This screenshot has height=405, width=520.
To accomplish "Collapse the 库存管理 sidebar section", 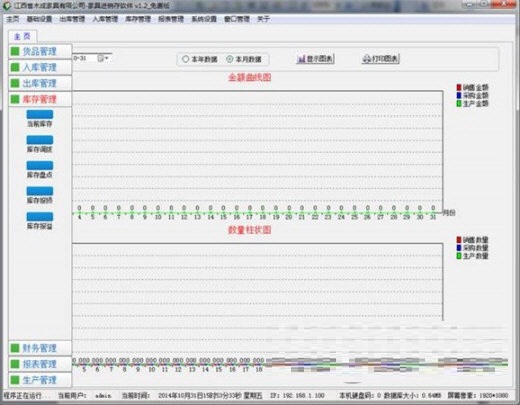I will coord(40,99).
